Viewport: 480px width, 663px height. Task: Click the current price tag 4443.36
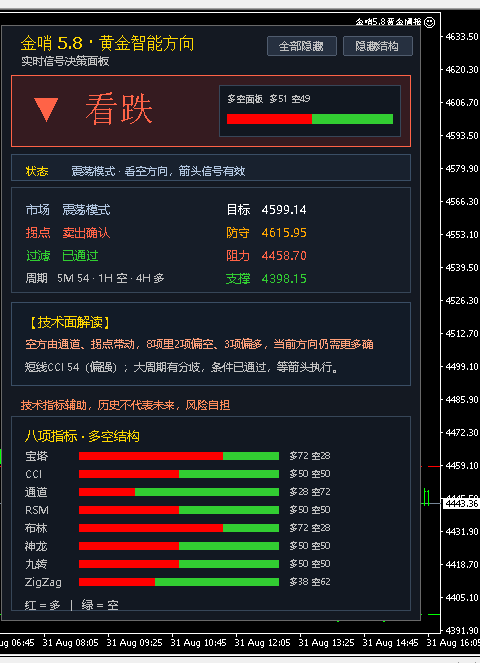pos(461,504)
